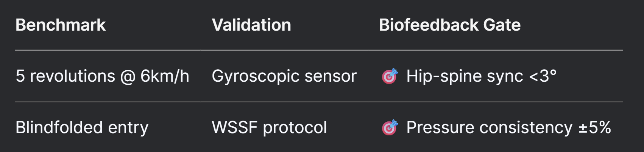Viewport: 644px width, 152px height.
Task: Select the Validation column header
Action: 251,25
